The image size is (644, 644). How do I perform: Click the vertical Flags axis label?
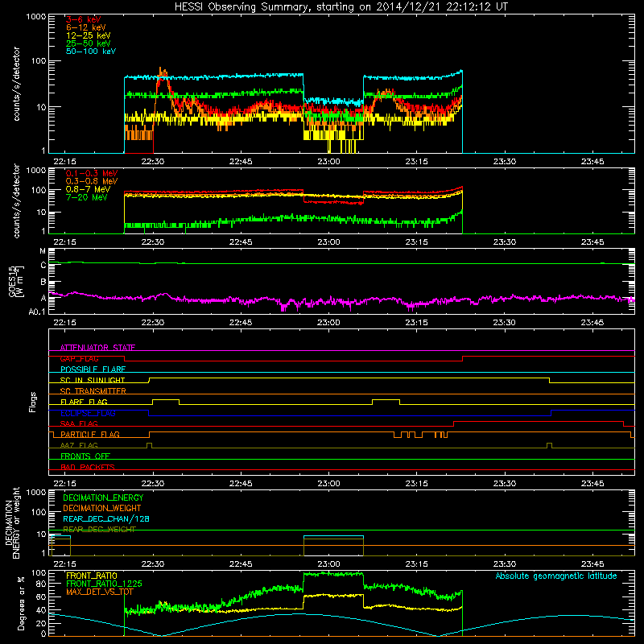tap(33, 402)
